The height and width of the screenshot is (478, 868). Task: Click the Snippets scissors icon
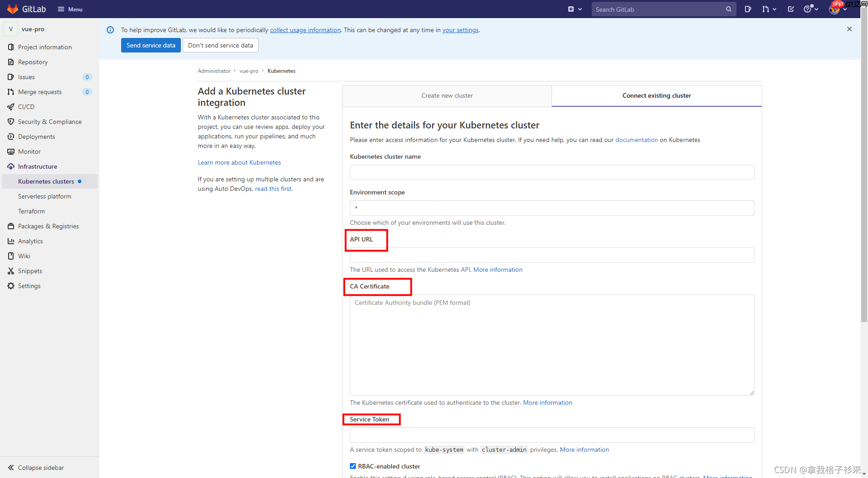click(x=11, y=271)
